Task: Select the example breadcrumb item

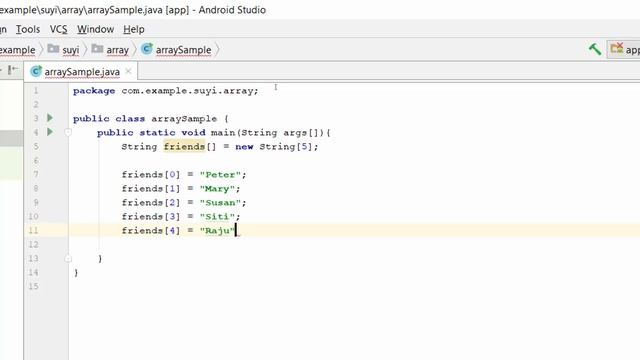Action: (x=17, y=50)
